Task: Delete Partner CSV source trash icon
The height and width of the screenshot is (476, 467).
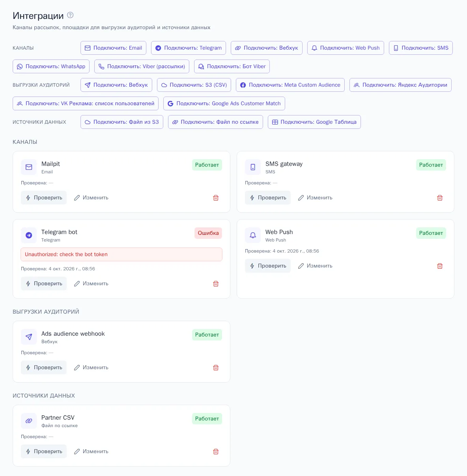Action: tap(216, 452)
